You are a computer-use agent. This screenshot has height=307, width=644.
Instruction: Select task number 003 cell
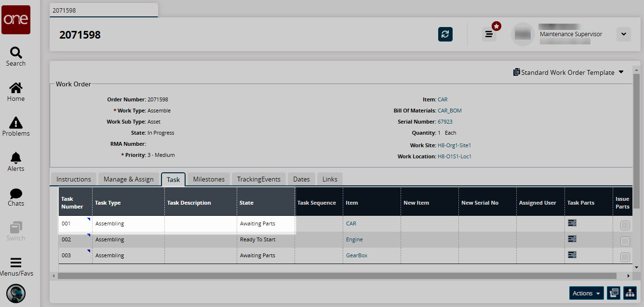(x=75, y=255)
